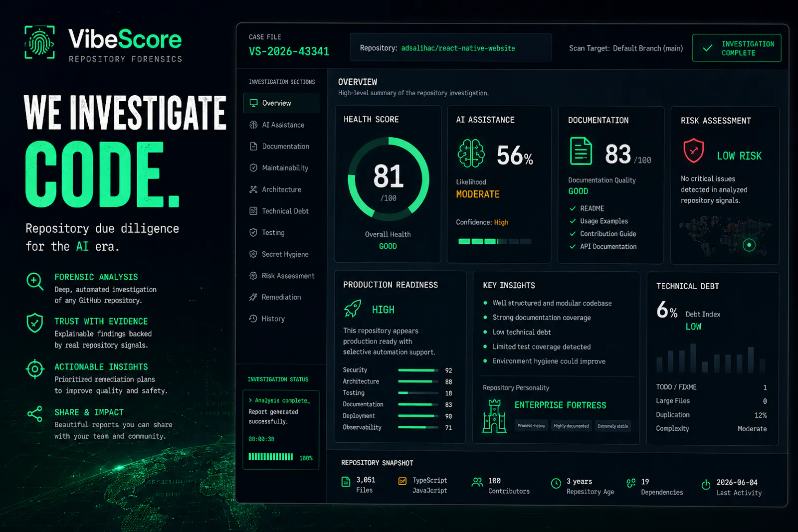Click the README checkmark item

[x=587, y=208]
